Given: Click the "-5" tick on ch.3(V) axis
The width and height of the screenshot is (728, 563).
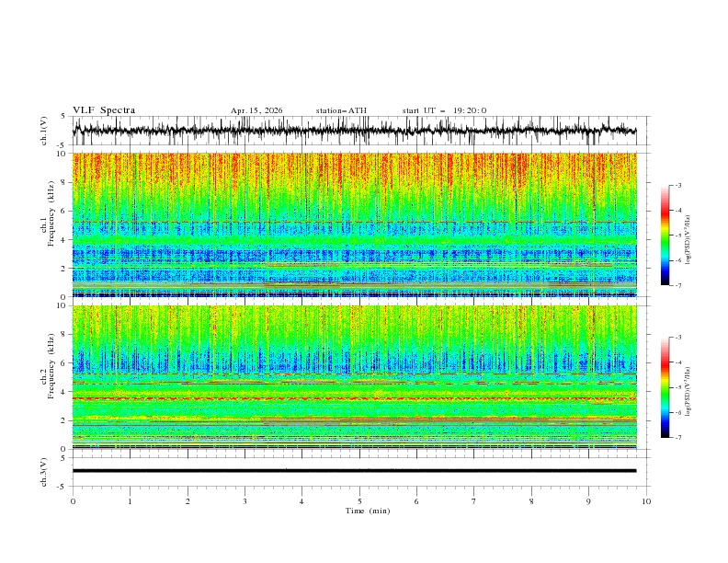Looking at the screenshot, I should pyautogui.click(x=63, y=487).
